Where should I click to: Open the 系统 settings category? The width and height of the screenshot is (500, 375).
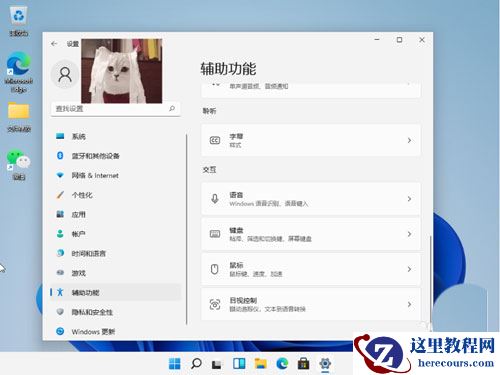(116, 136)
